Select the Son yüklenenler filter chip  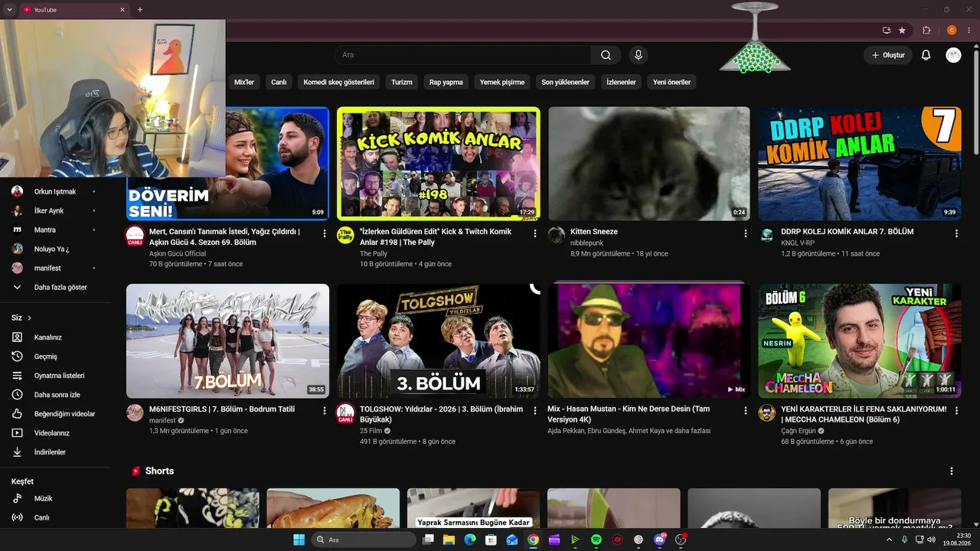point(566,82)
